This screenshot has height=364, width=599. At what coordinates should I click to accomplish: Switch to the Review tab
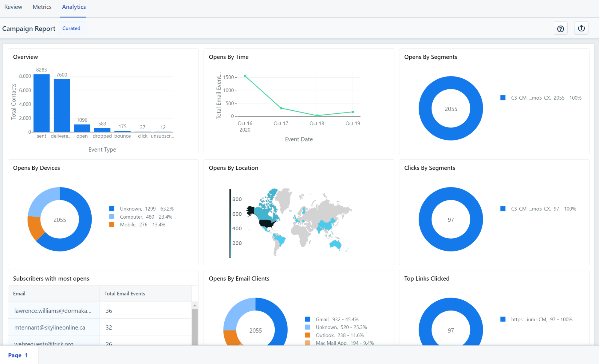pos(13,7)
